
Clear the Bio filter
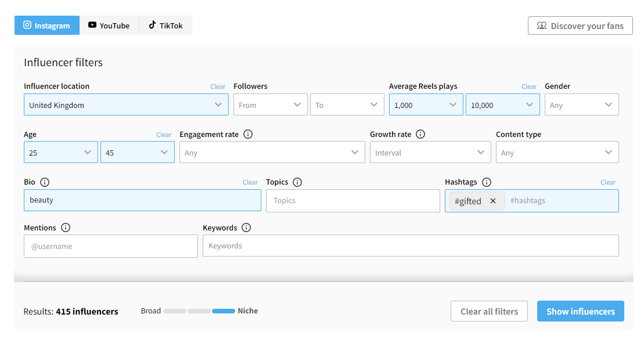coord(250,182)
